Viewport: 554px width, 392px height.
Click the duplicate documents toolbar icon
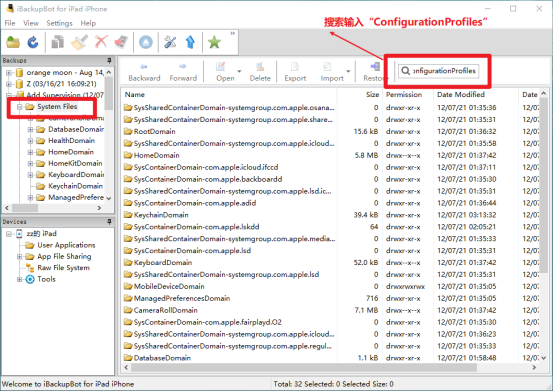[58, 42]
